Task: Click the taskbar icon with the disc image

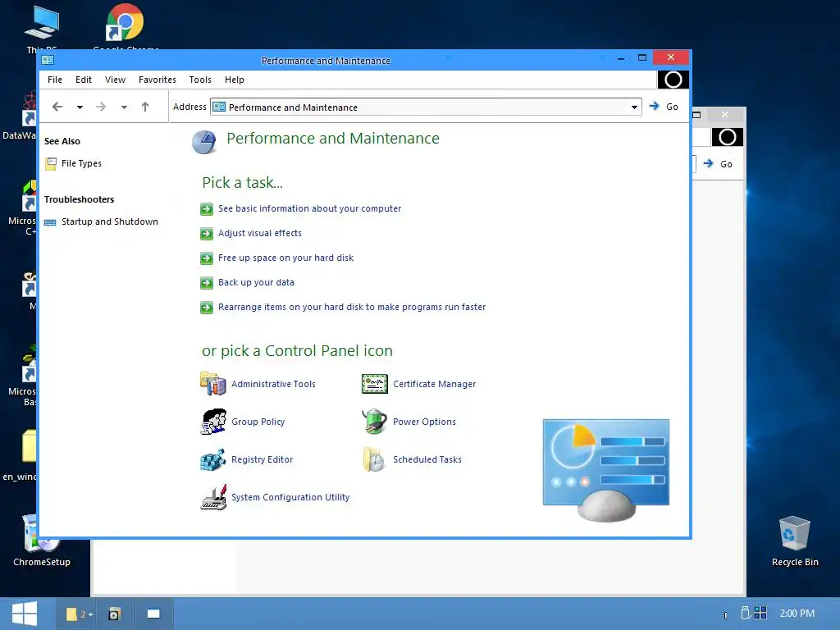Action: point(113,614)
